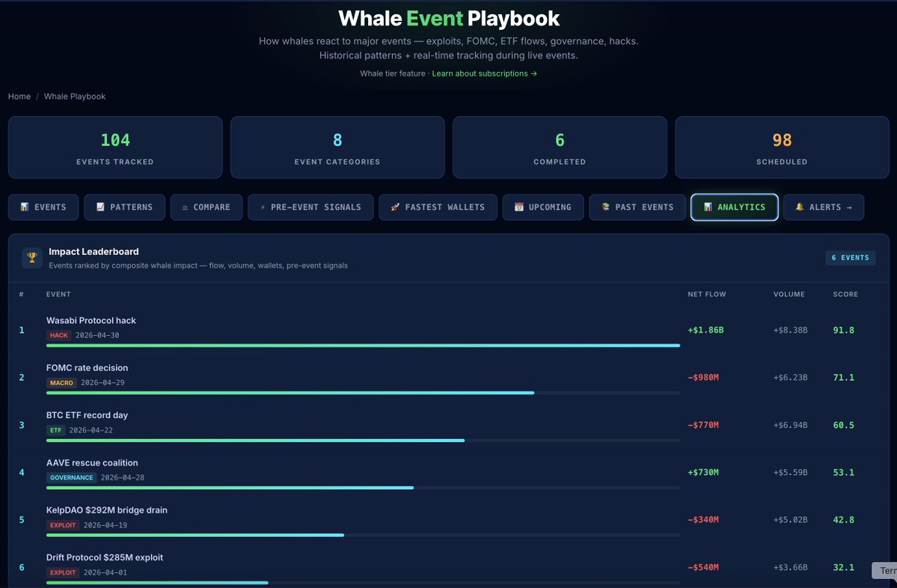Click the BTC ETF record day impact bar
897x588 pixels.
click(x=364, y=441)
